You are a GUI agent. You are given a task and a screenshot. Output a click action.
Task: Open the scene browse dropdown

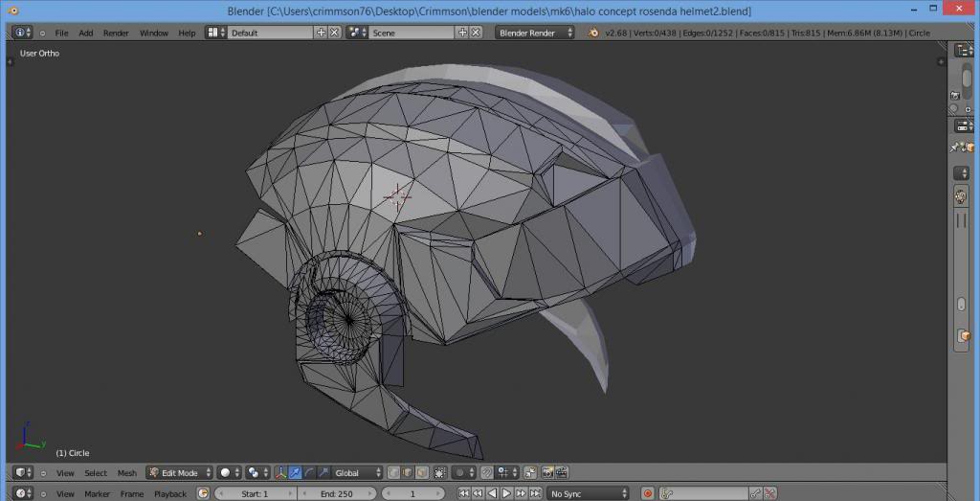(x=357, y=33)
